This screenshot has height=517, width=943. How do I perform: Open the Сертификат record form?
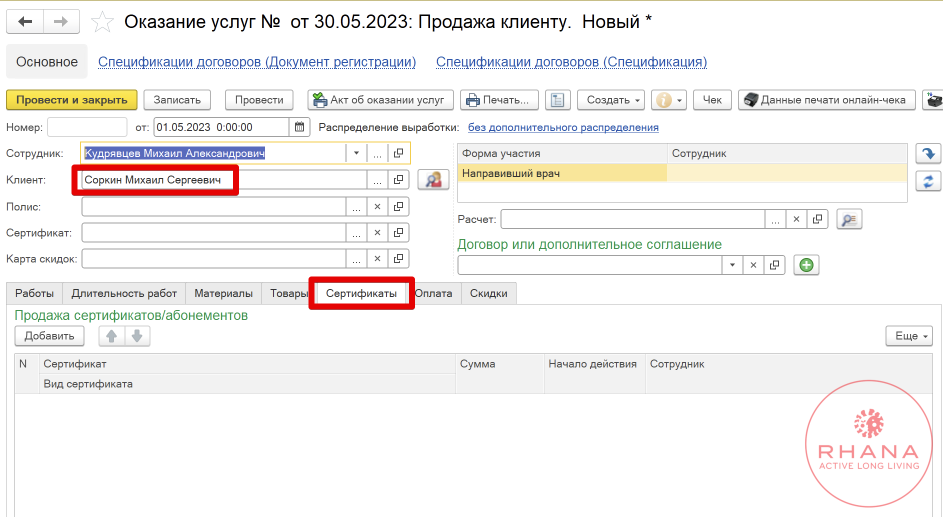[x=398, y=233]
